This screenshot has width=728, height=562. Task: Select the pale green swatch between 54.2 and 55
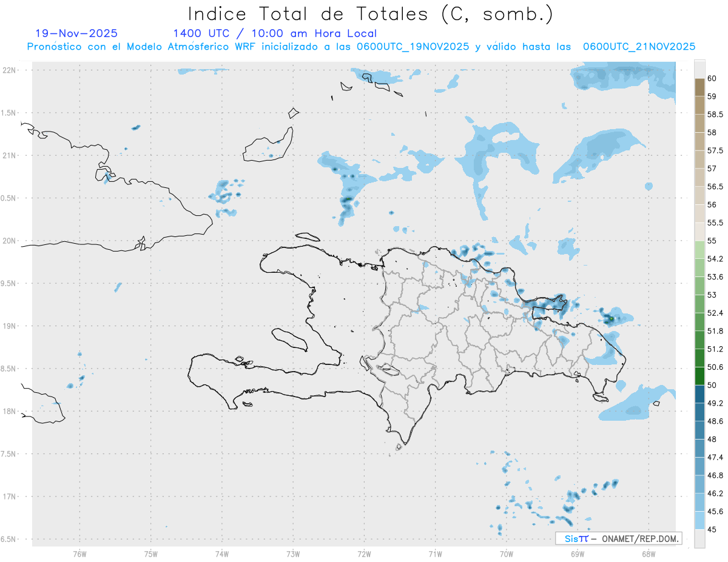[699, 250]
